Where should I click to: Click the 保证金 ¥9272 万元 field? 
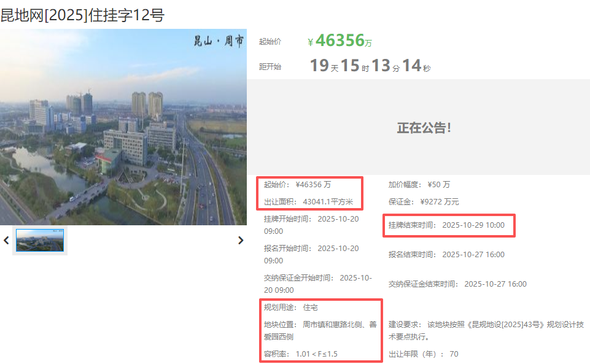423,201
